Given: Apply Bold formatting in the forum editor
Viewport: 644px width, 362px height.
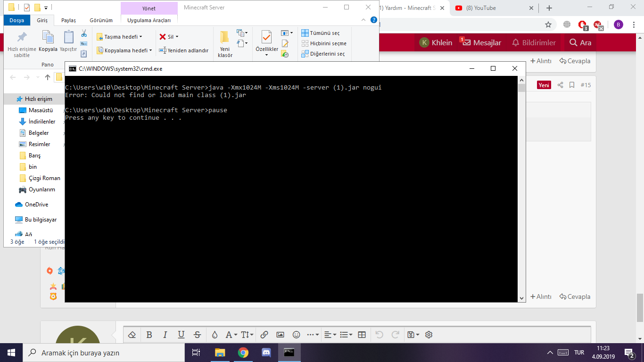Looking at the screenshot, I should (149, 335).
